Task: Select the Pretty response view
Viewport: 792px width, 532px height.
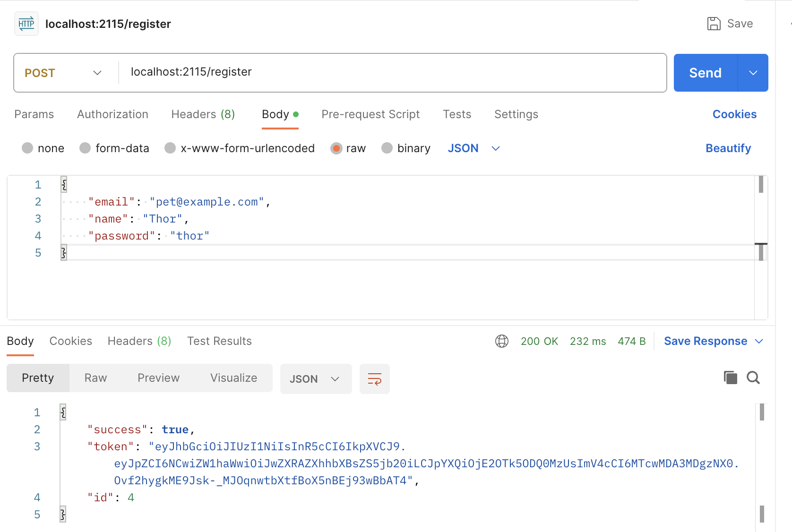Action: click(38, 378)
